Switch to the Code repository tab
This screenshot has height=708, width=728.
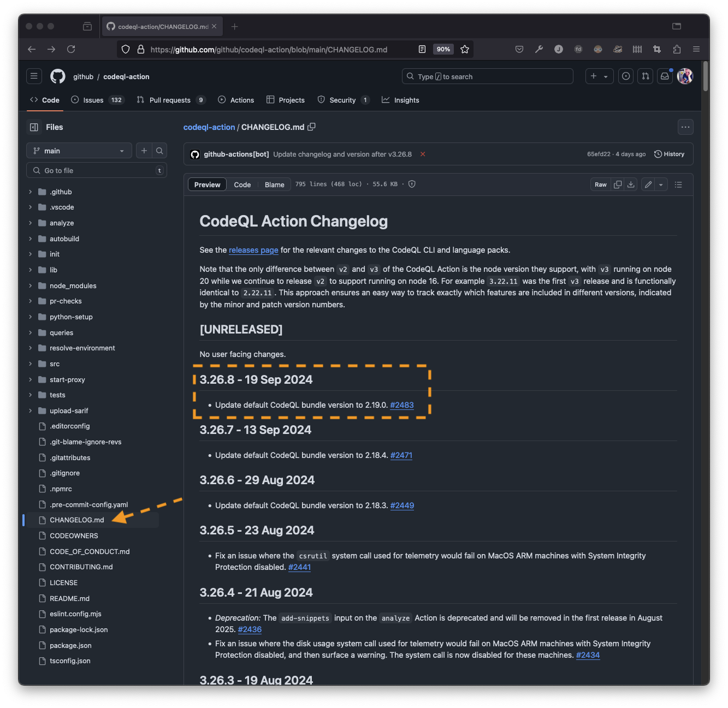click(x=45, y=100)
